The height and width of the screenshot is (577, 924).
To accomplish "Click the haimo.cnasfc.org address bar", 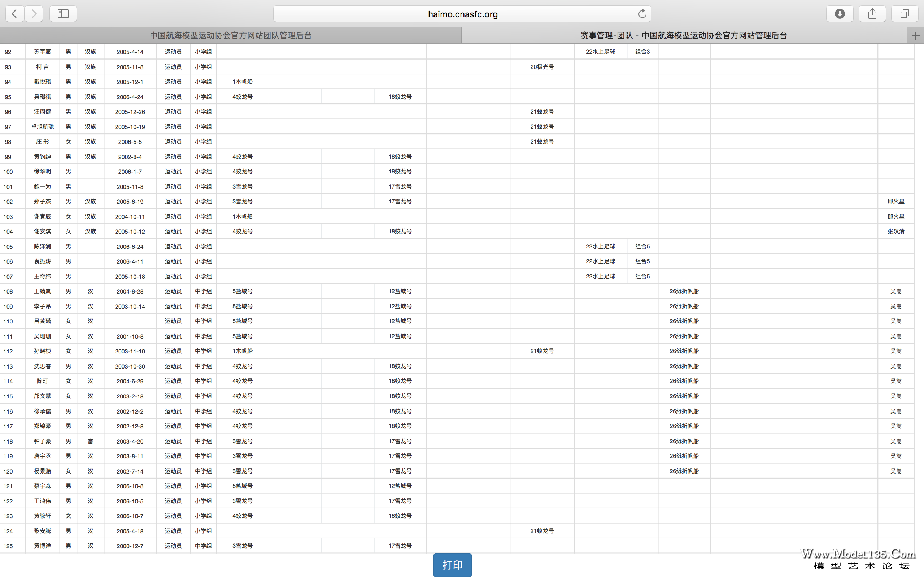I will click(x=462, y=14).
